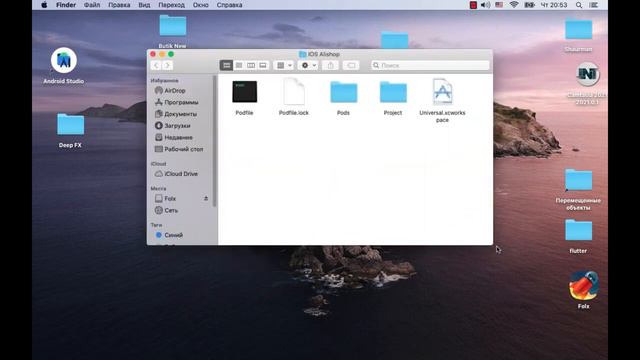
Task: Click the IOS Alishop window title
Action: click(324, 54)
